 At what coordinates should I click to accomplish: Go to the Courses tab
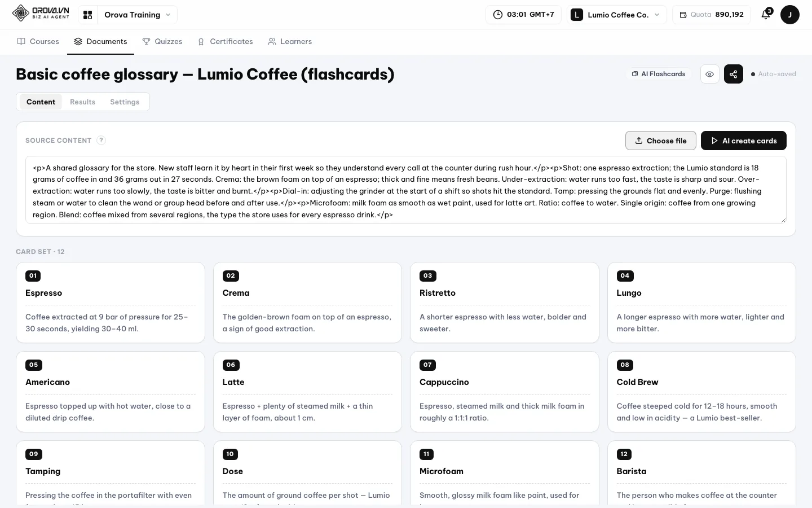(38, 42)
